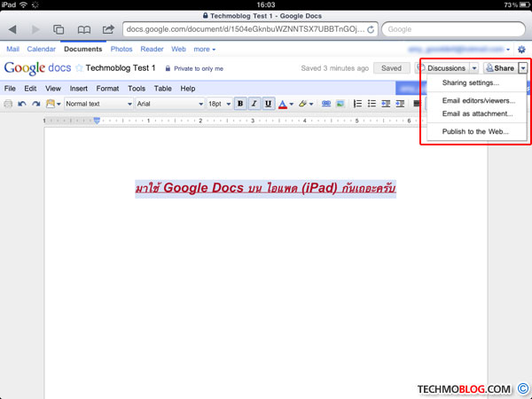The width and height of the screenshot is (532, 399).
Task: Open the Web link
Action: coord(178,49)
